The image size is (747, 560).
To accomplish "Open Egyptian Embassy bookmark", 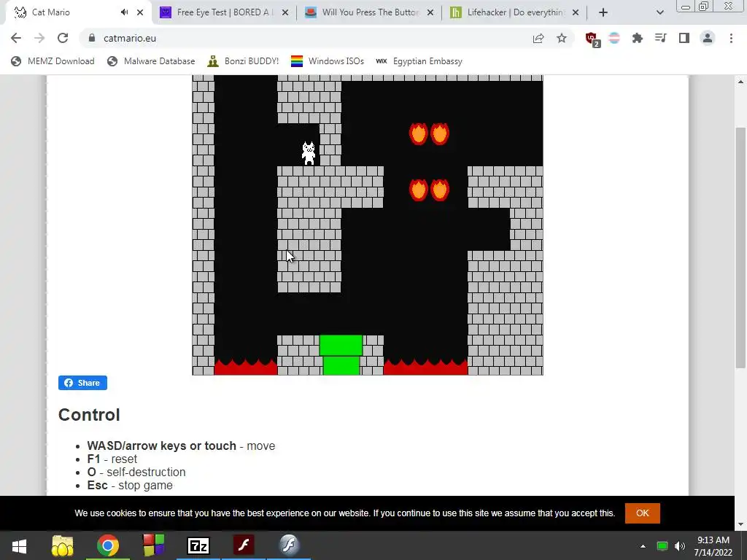I will tap(419, 61).
